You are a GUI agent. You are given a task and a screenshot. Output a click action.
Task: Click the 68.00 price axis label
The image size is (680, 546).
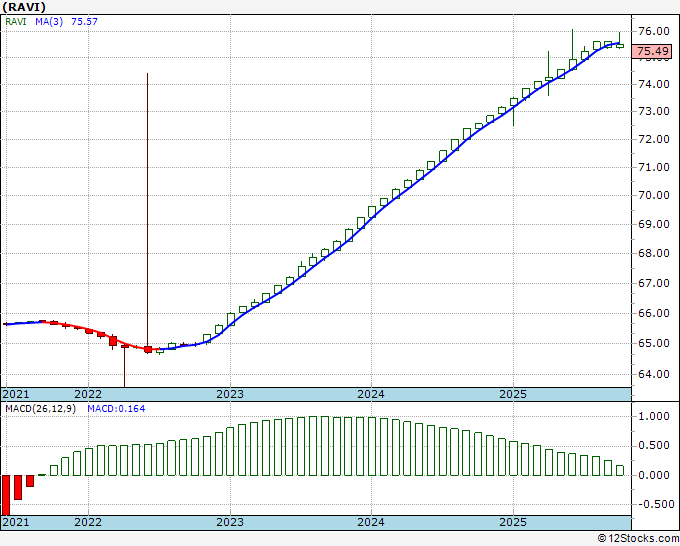[654, 253]
